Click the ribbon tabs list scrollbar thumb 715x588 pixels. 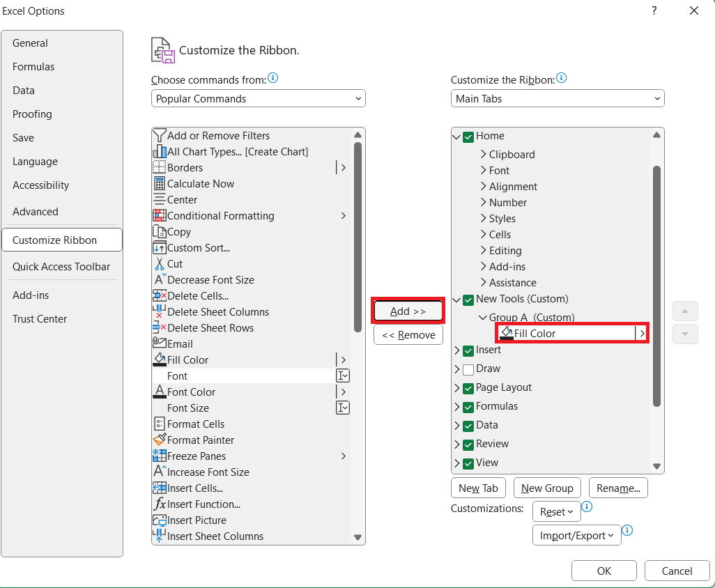click(x=656, y=286)
